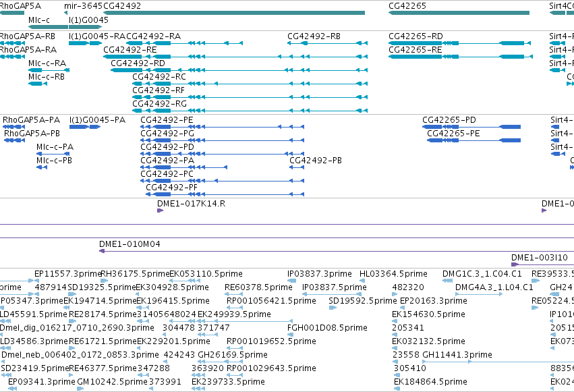Select transcript Mlc-c-RB

pos(38,84)
